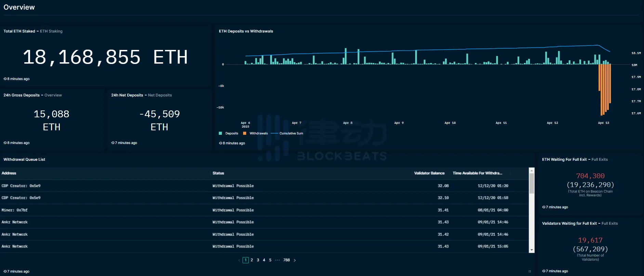The image size is (644, 276).
Task: Open the ETH Staking query link
Action: [51, 31]
